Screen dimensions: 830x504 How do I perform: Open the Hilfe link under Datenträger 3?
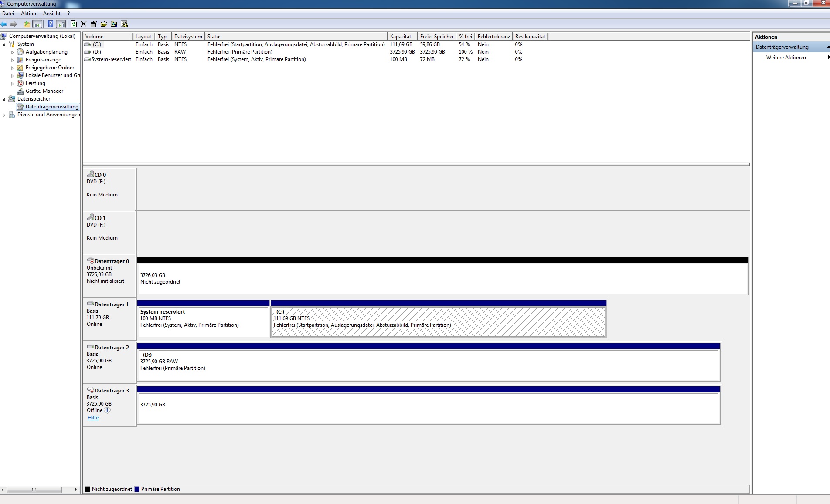pos(93,418)
